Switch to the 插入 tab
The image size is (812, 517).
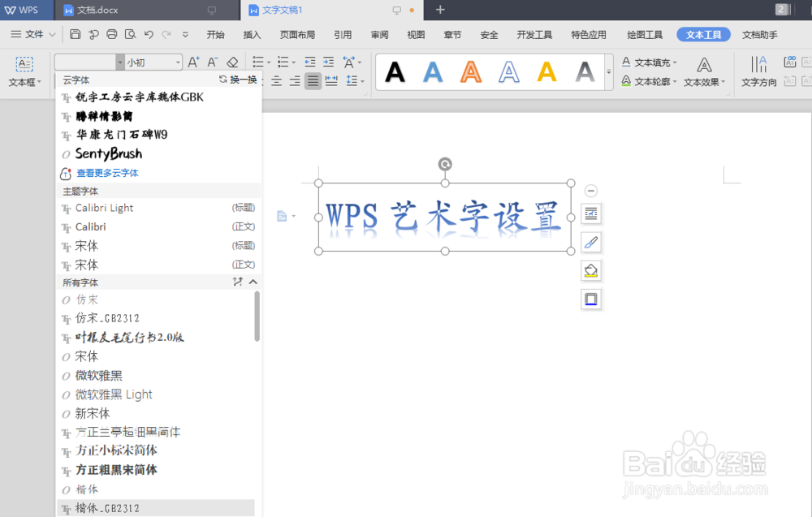point(252,35)
